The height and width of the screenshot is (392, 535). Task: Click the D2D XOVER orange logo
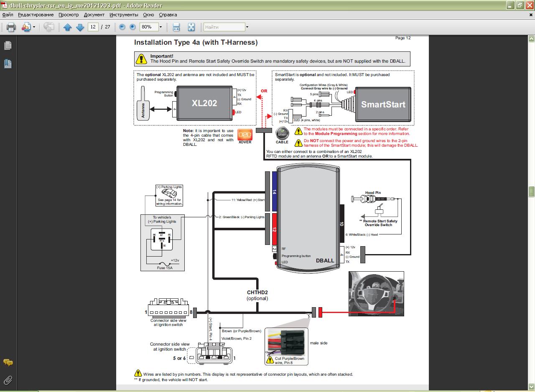tap(245, 135)
